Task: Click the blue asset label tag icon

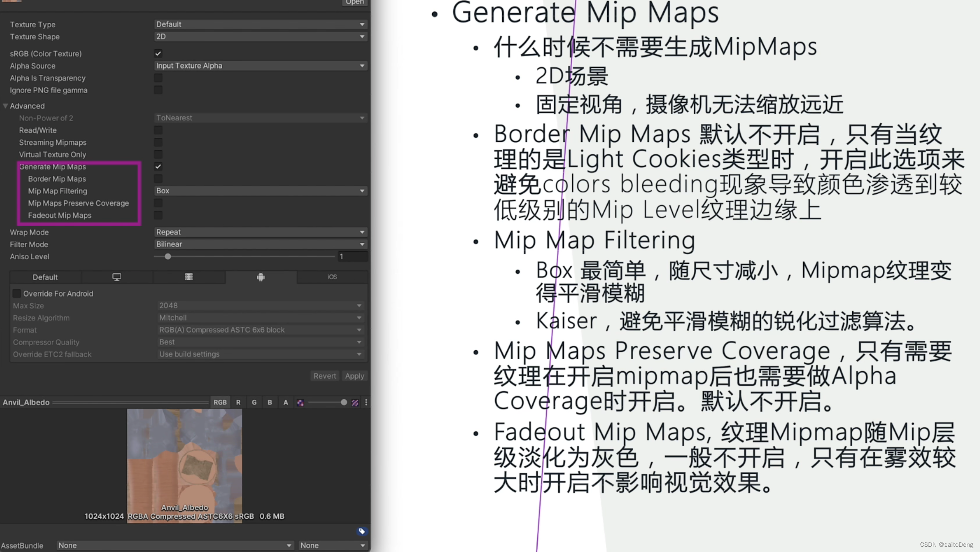Action: coord(361,531)
